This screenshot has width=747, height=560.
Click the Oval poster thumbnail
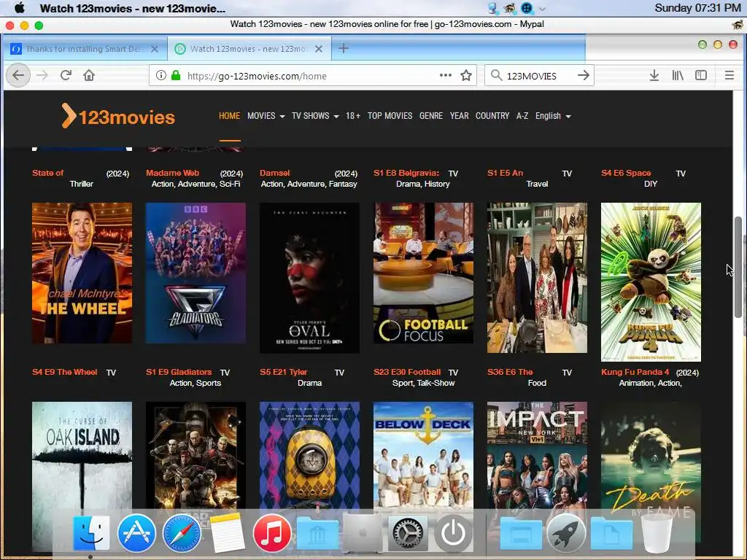pyautogui.click(x=309, y=278)
